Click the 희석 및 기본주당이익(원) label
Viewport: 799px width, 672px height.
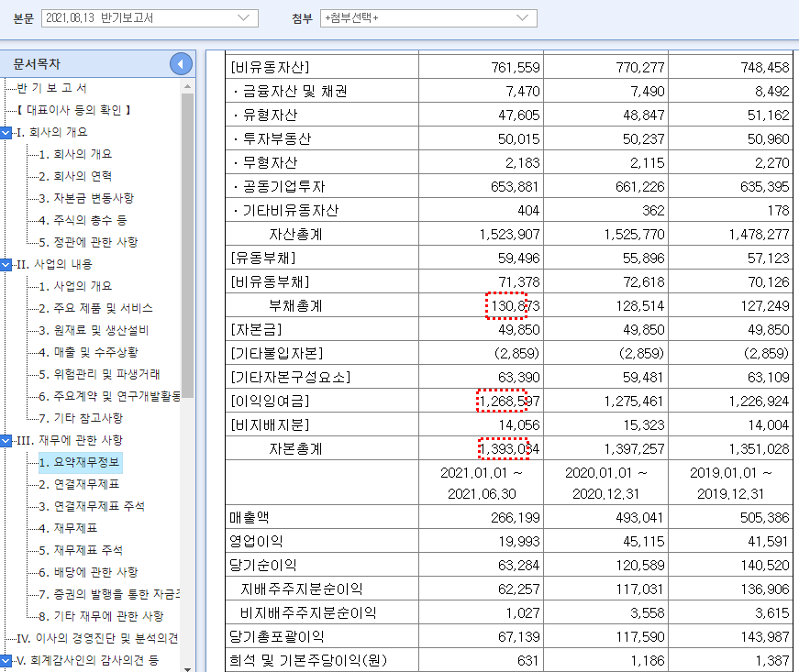pos(308,661)
